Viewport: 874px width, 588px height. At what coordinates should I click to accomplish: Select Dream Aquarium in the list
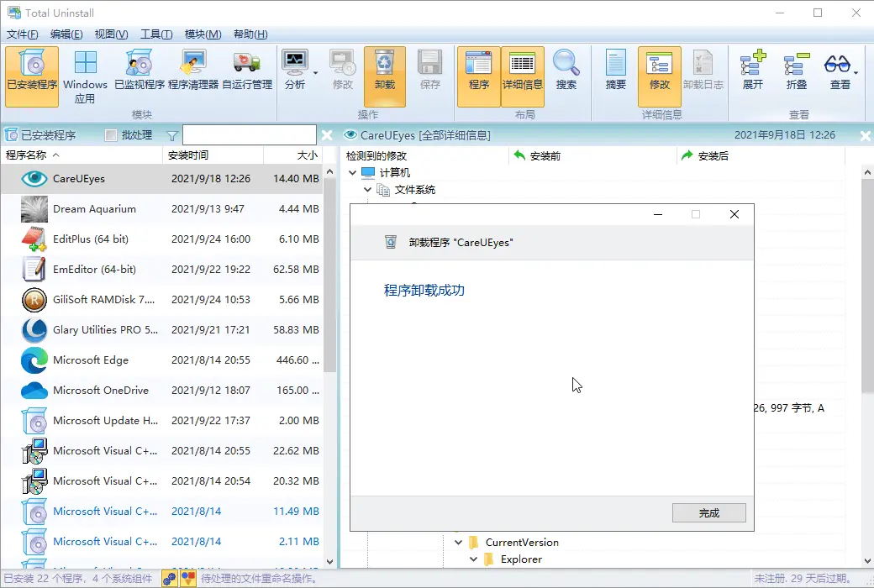coord(161,209)
